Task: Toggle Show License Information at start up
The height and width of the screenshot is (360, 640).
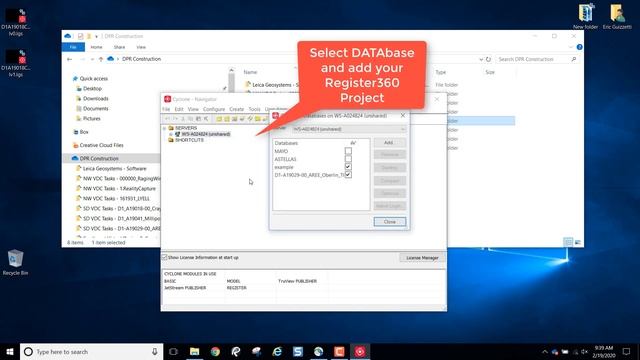Action: [164, 257]
